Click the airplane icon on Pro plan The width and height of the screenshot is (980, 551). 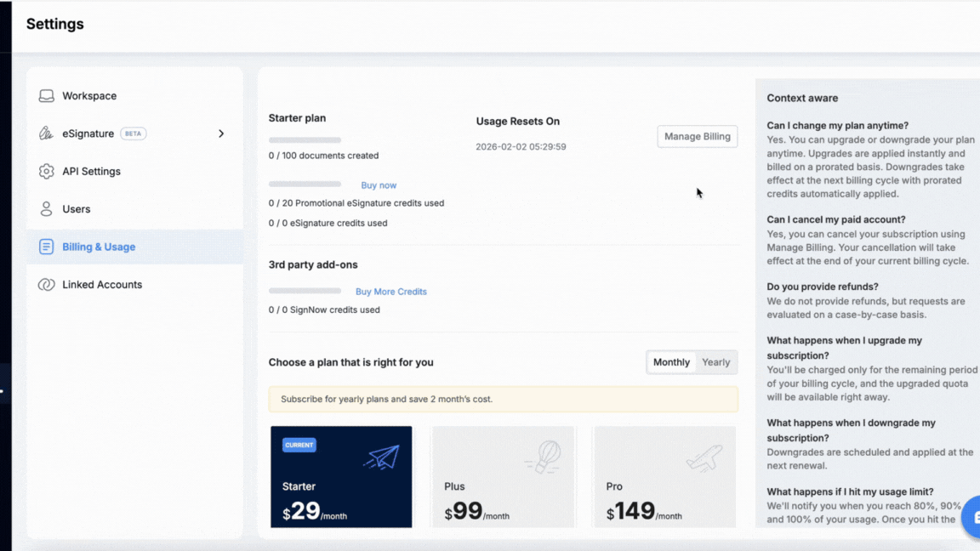pyautogui.click(x=704, y=457)
